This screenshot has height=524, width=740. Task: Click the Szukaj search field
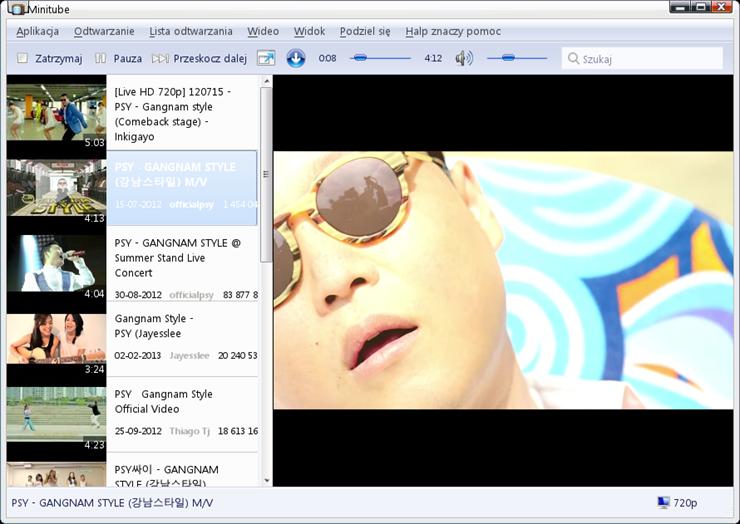(x=640, y=59)
